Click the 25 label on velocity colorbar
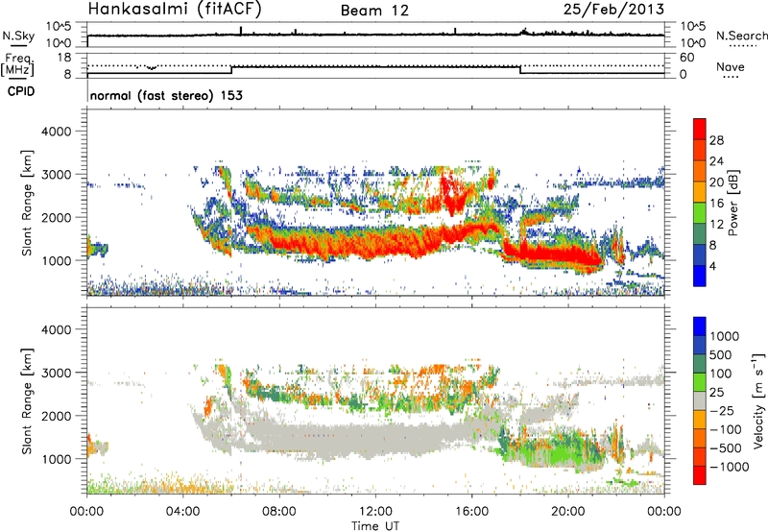 (716, 392)
